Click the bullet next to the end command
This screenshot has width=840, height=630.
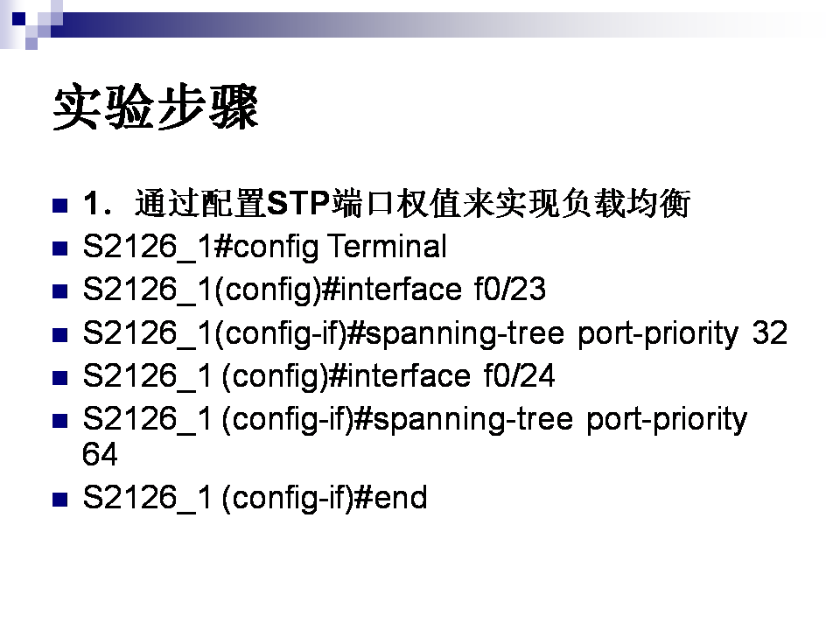click(59, 500)
